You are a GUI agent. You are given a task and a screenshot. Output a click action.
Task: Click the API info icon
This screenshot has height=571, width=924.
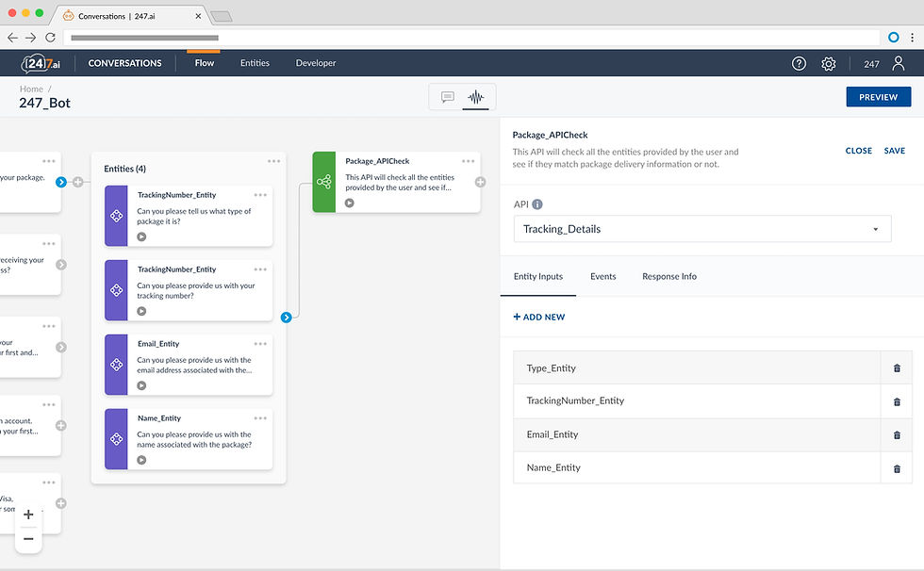coord(537,204)
